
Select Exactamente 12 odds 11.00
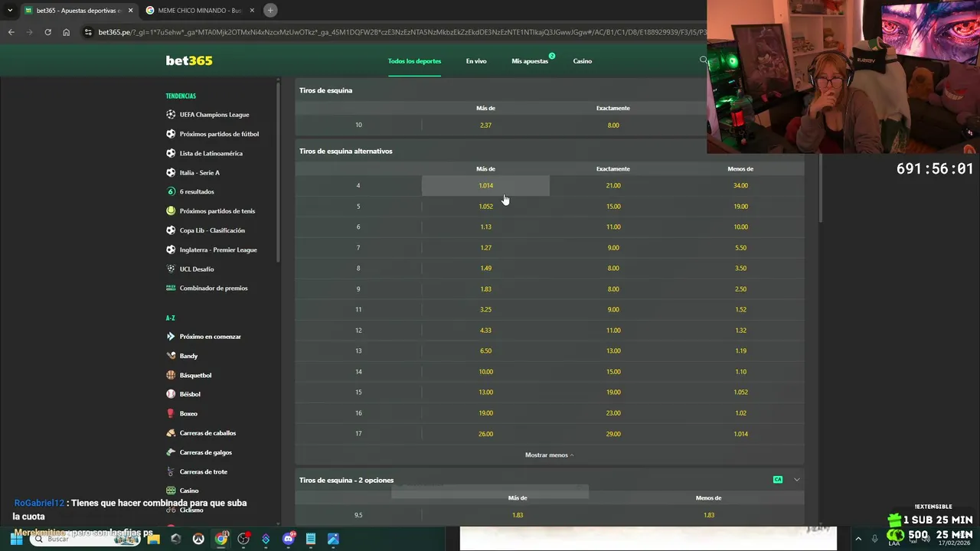(x=613, y=330)
